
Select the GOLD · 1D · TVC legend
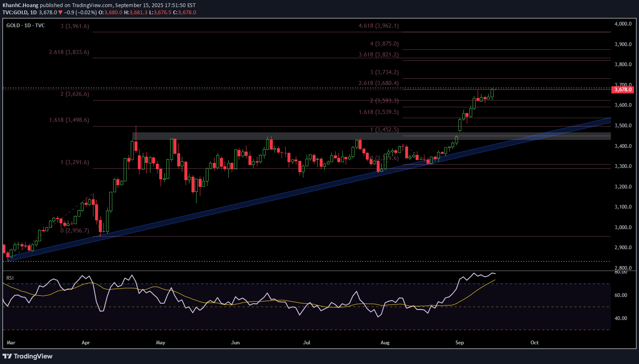pos(26,26)
